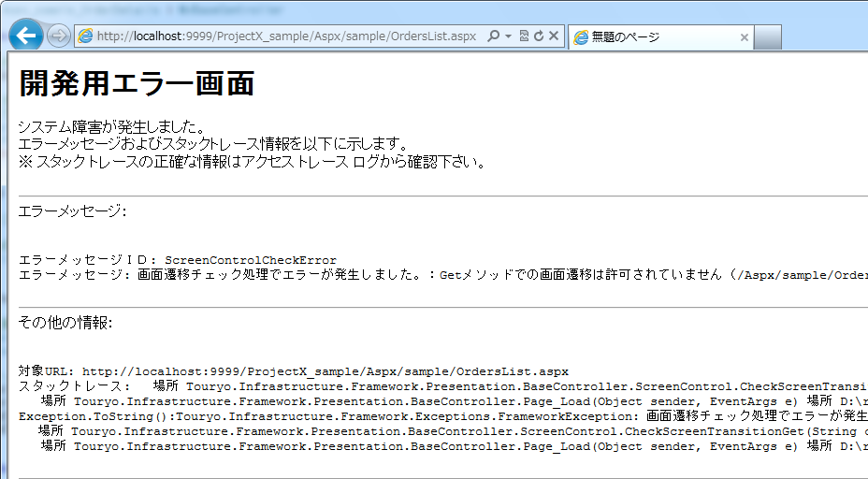Open a new tab with the blank tab button
This screenshot has width=868, height=479.
pyautogui.click(x=768, y=37)
